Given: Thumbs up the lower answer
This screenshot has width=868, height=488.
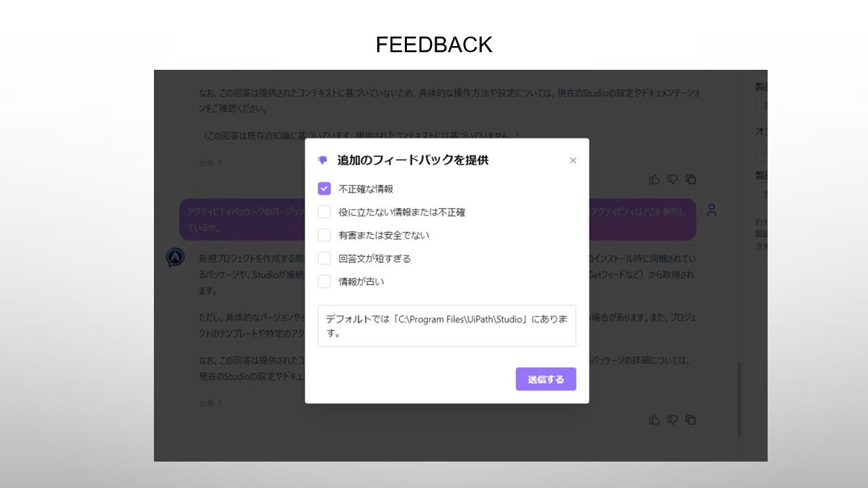Looking at the screenshot, I should (x=654, y=420).
